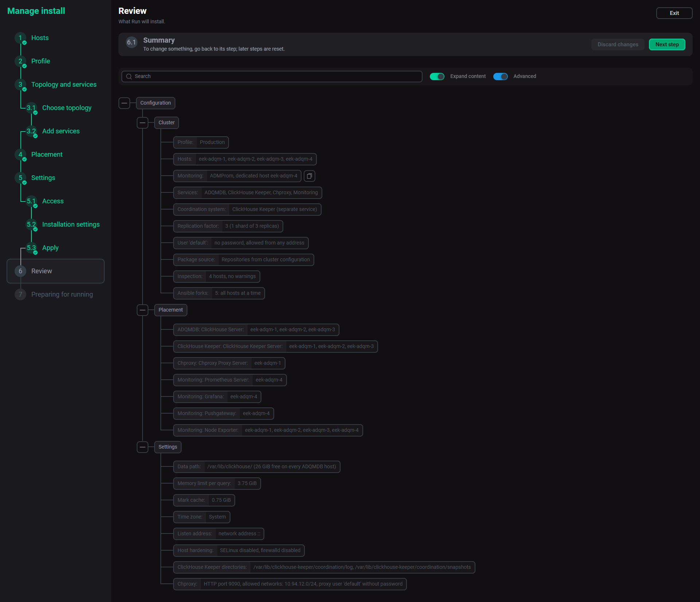Collapse the Cluster section
Image resolution: width=700 pixels, height=602 pixels.
[143, 123]
